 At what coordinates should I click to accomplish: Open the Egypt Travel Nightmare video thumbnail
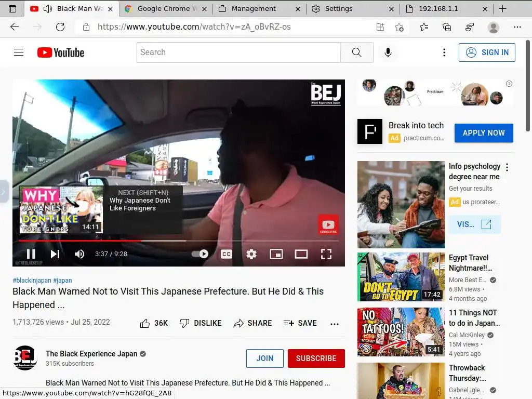(x=401, y=277)
